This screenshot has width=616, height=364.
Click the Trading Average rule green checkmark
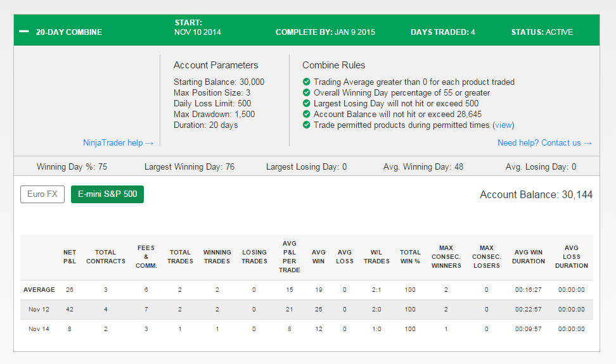tap(307, 82)
